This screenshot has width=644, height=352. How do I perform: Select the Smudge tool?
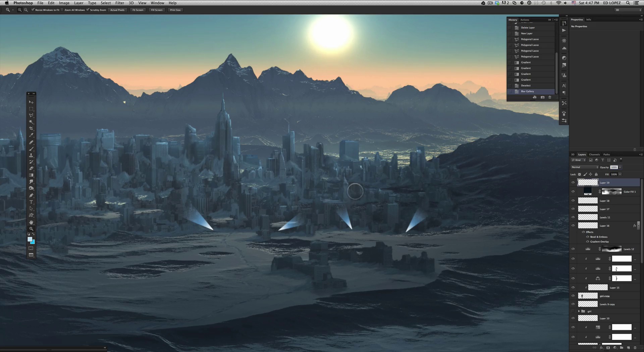pos(31,182)
